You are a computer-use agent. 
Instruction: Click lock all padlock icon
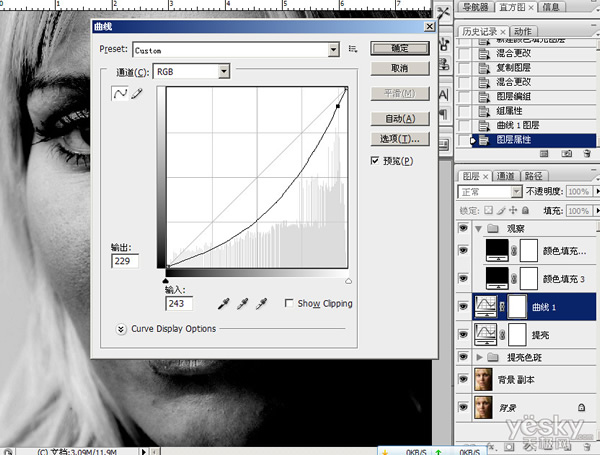525,210
